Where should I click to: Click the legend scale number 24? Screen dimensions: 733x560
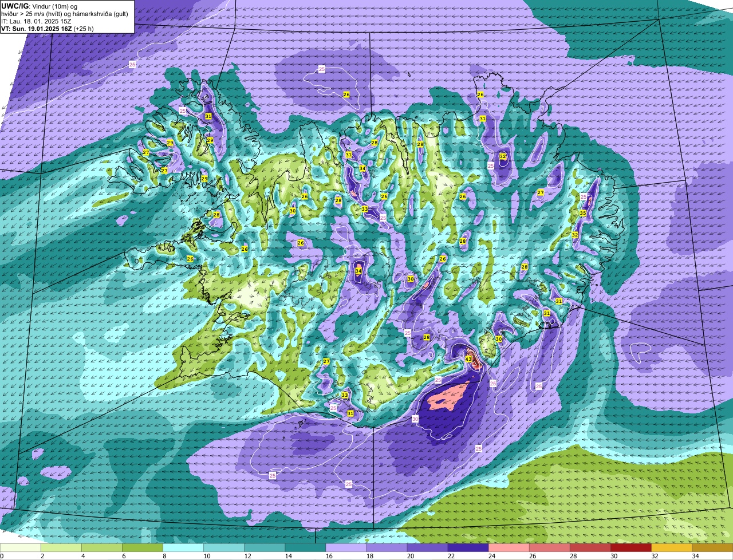point(491,556)
